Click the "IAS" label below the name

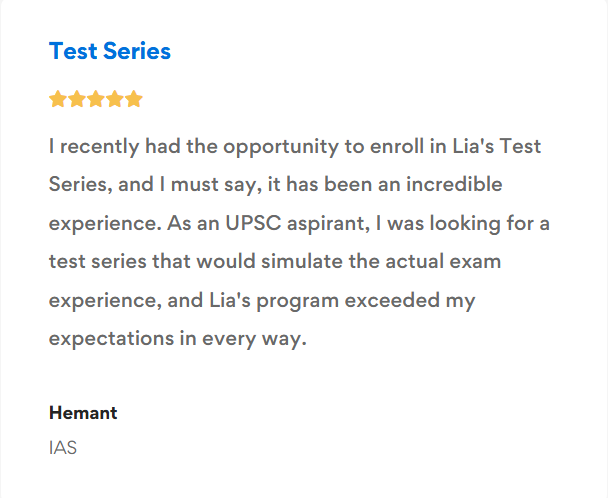(63, 447)
